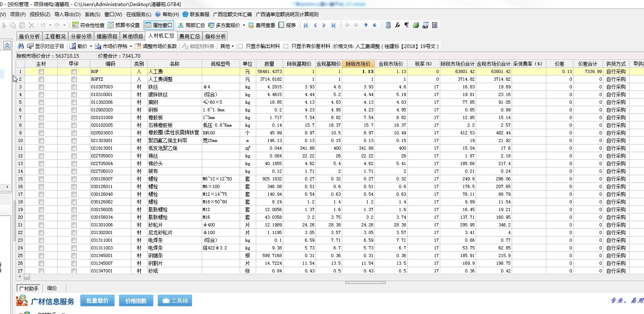Enable 只显示输出材料 checkbox
Viewport: 644px width, 314px height.
(240, 46)
